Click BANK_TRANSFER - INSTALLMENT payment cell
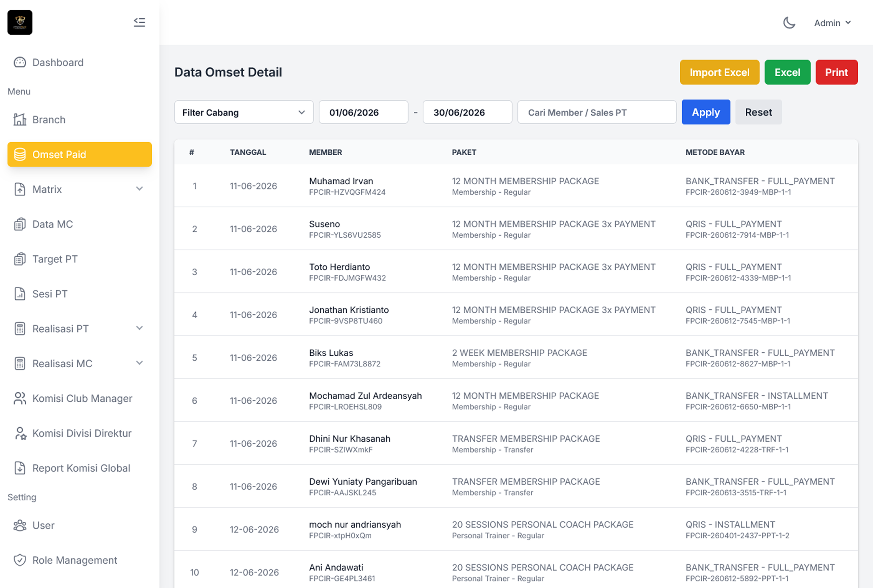Viewport: 873px width, 588px height. (x=757, y=396)
